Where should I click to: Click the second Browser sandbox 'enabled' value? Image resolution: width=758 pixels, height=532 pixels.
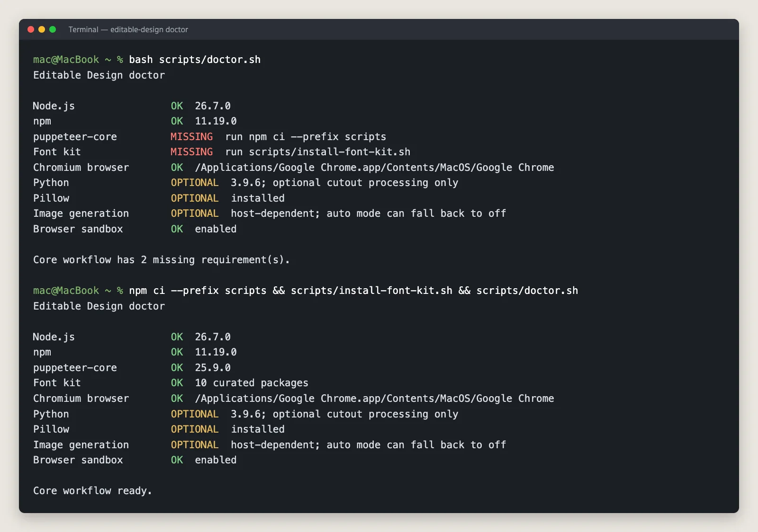216,460
